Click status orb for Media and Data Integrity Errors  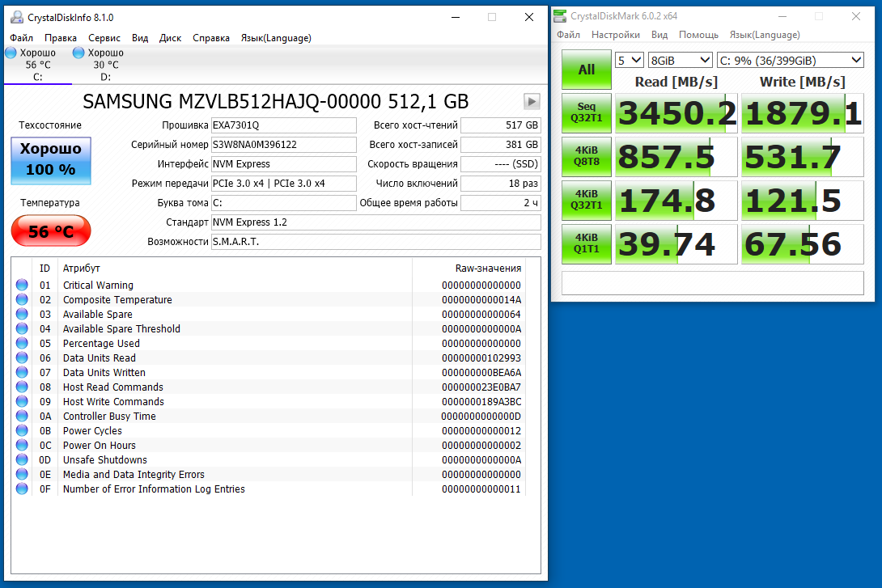(x=22, y=475)
